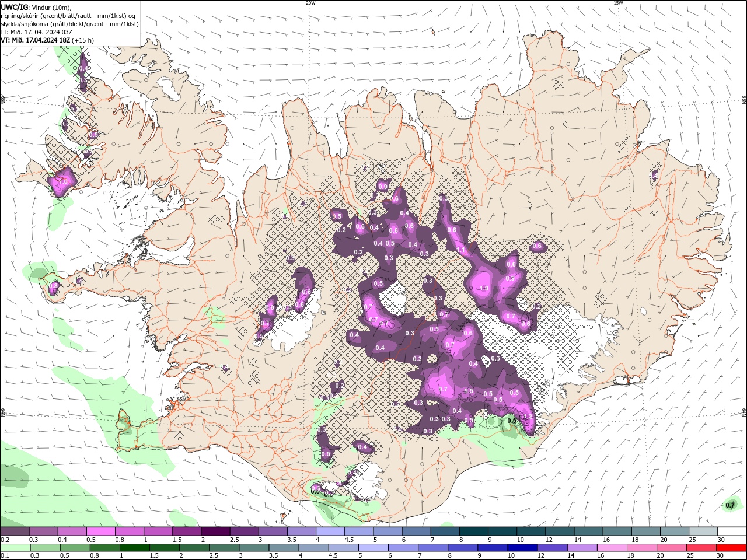Click the grey-purple swatch starting the snow legend
The width and height of the screenshot is (747, 560).
[15, 531]
